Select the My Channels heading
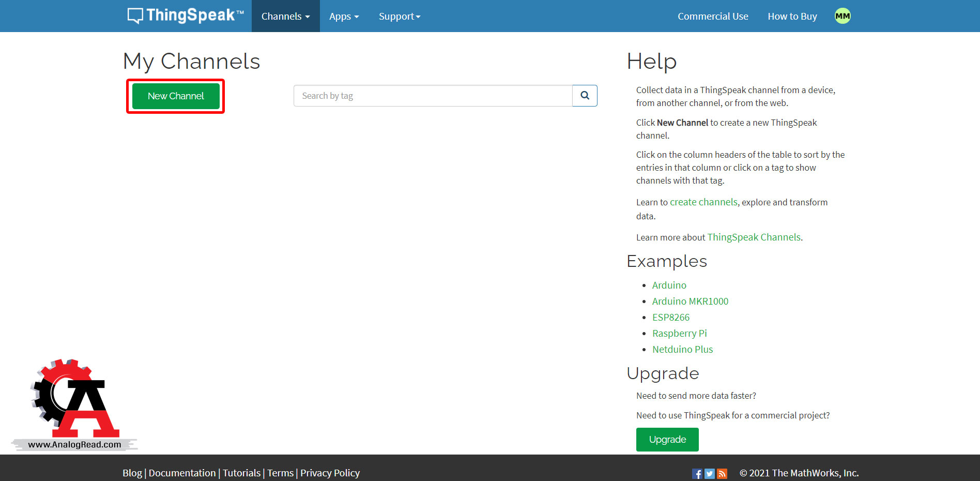 [192, 62]
